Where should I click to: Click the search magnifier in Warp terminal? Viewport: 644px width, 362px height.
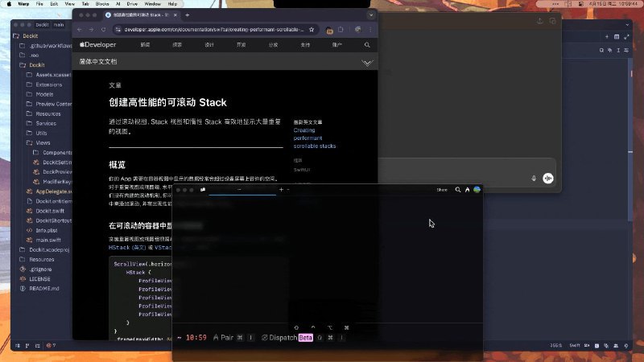[458, 189]
